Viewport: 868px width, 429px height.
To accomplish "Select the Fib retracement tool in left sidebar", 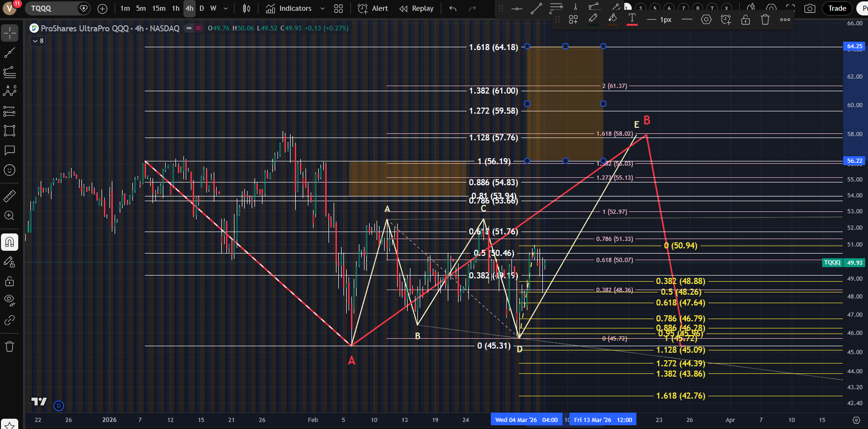I will tap(9, 72).
